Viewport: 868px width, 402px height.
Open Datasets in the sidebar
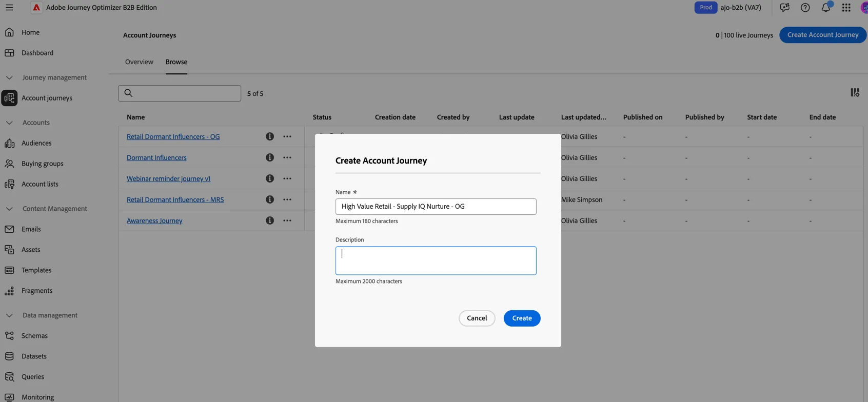coord(34,356)
